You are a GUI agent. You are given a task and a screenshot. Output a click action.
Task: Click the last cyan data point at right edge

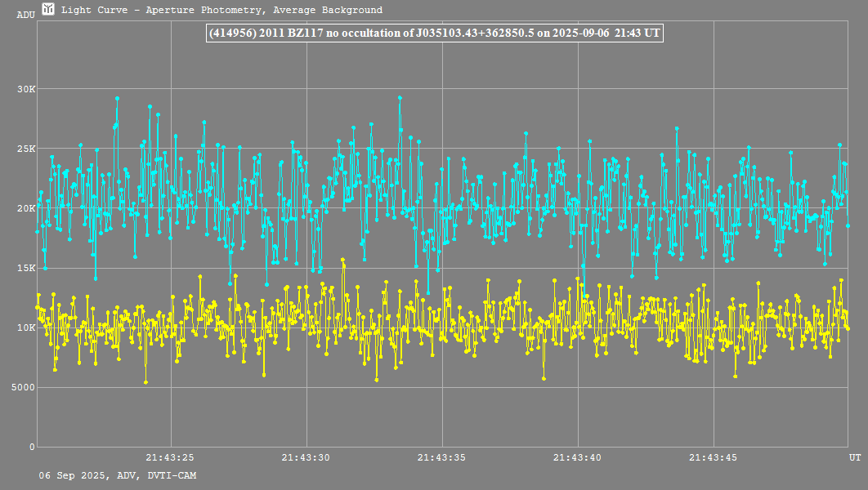tap(848, 225)
